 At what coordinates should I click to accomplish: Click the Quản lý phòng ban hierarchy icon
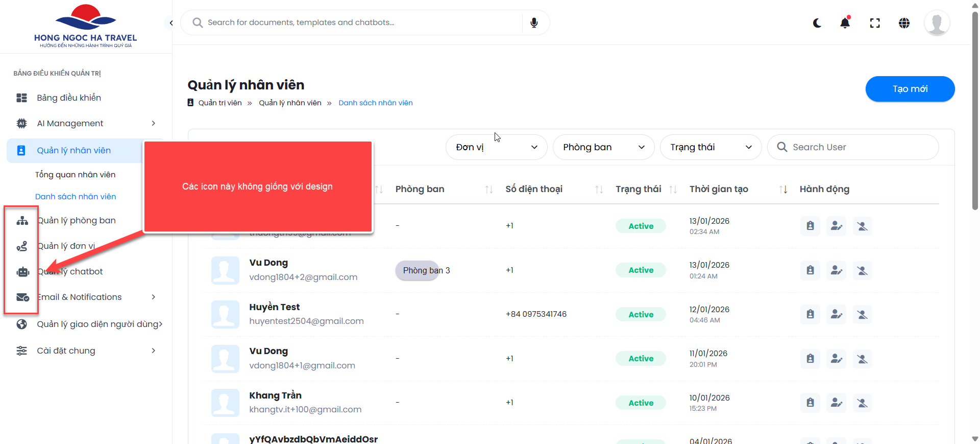point(22,221)
